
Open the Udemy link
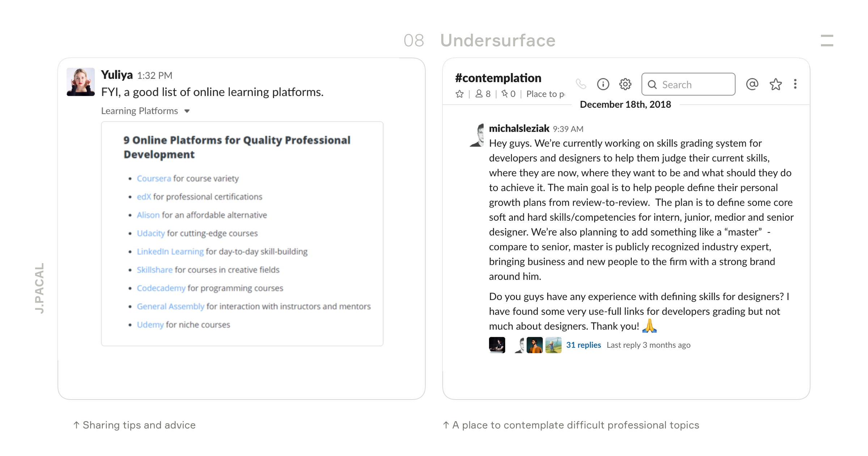(150, 325)
